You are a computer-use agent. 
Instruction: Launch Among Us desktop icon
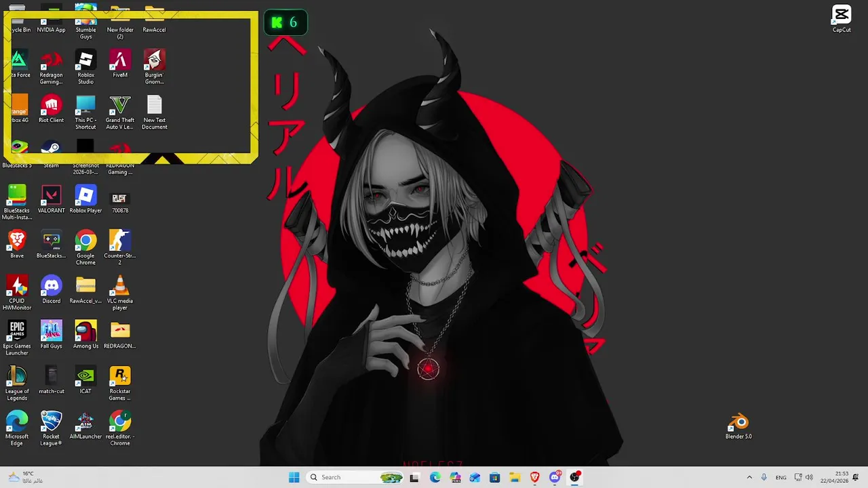click(85, 335)
